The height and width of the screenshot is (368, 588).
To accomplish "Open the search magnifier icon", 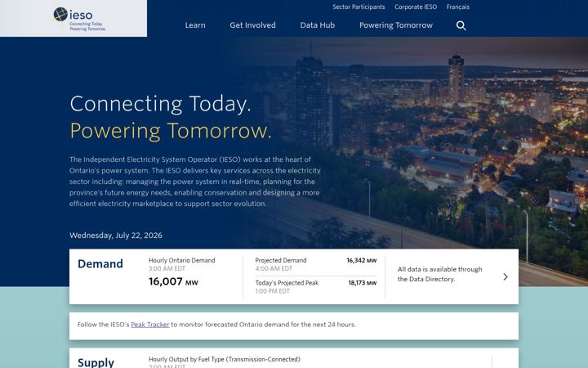I will [x=461, y=25].
